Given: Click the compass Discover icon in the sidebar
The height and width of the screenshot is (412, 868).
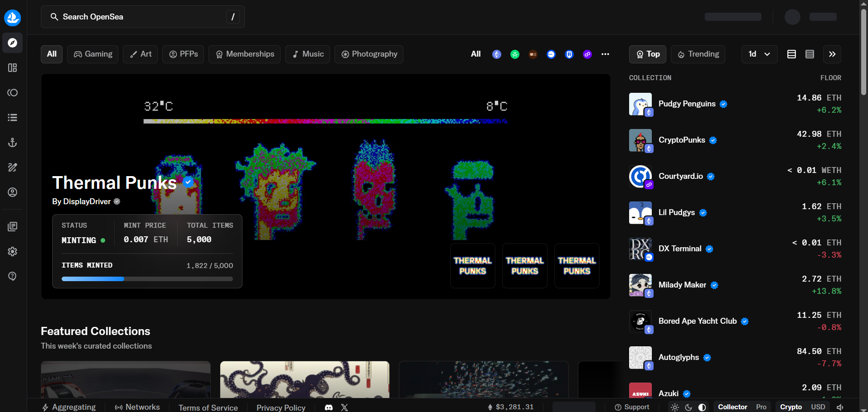Looking at the screenshot, I should click(x=13, y=43).
